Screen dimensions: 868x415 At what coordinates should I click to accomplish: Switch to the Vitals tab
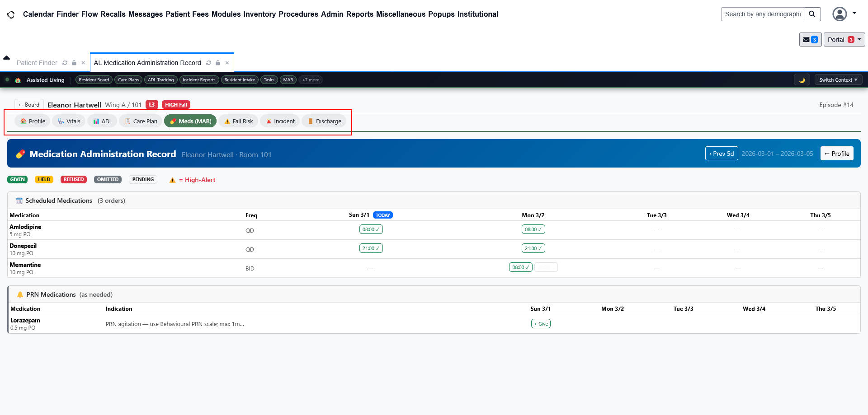click(69, 121)
